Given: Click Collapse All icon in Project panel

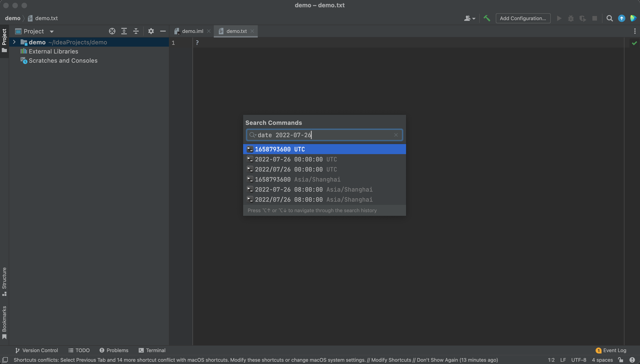Looking at the screenshot, I should [136, 31].
